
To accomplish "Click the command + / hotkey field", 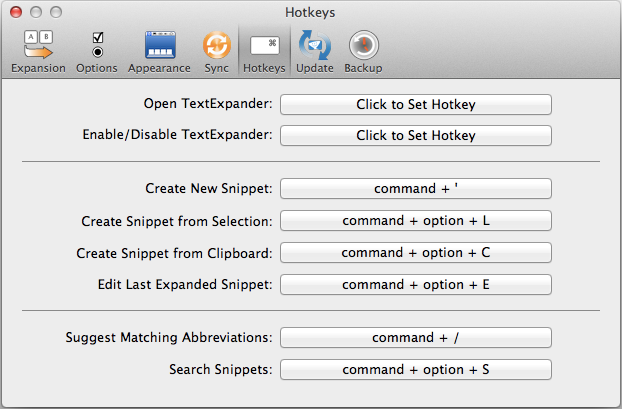I will coord(415,338).
